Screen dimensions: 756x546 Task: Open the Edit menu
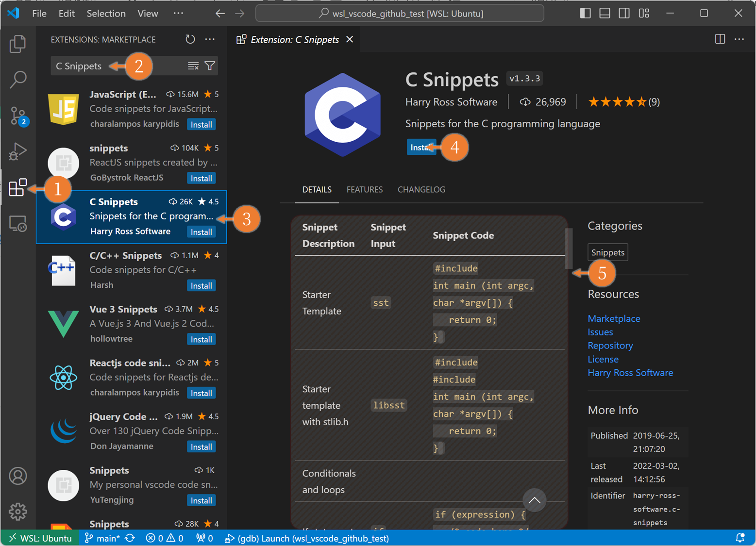coord(67,14)
